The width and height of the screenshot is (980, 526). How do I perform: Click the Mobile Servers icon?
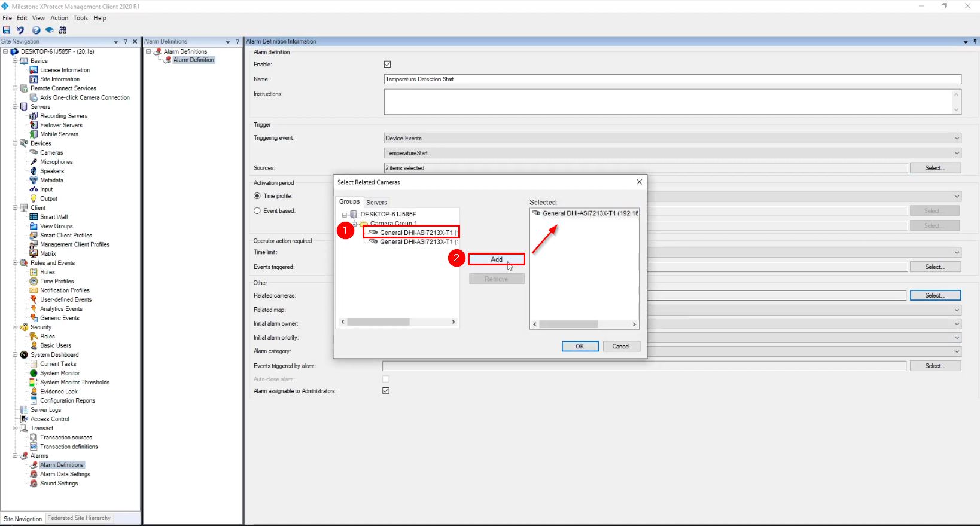tap(34, 134)
